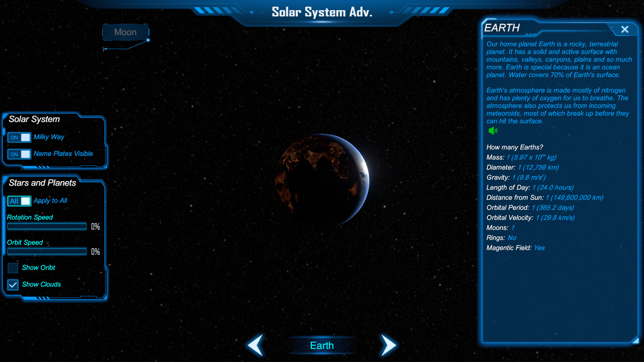Click the Earth planet in the center

click(322, 180)
